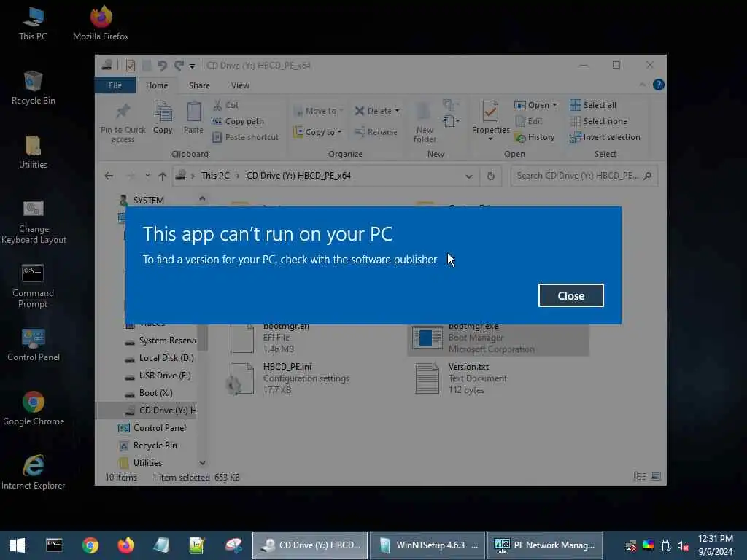Image resolution: width=747 pixels, height=560 pixels.
Task: Open the File tab in Explorer
Action: [x=115, y=85]
